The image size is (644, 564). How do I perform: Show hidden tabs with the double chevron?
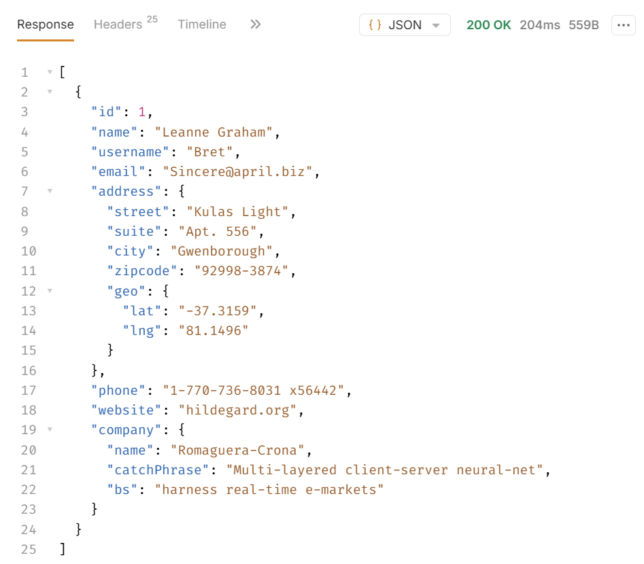click(x=255, y=25)
